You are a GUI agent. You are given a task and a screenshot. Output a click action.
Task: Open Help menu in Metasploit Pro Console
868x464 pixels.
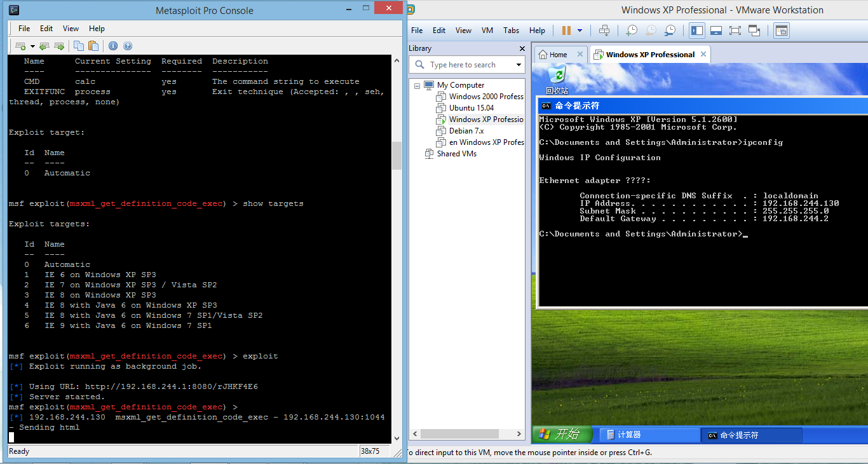pyautogui.click(x=97, y=29)
